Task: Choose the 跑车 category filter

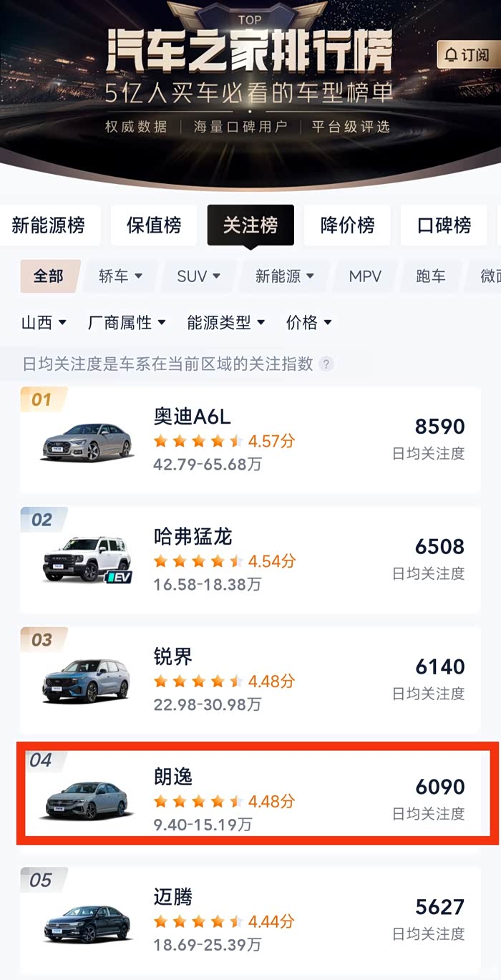Action: [431, 276]
